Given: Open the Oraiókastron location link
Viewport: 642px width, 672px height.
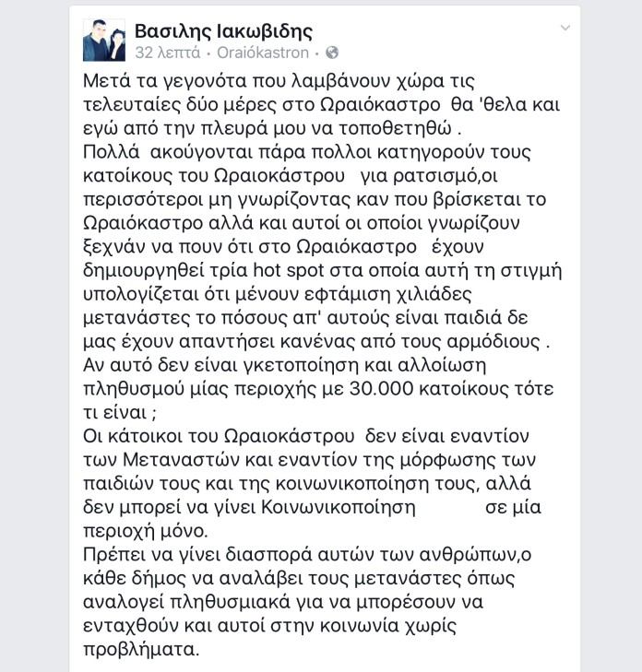Looking at the screenshot, I should click(x=263, y=53).
